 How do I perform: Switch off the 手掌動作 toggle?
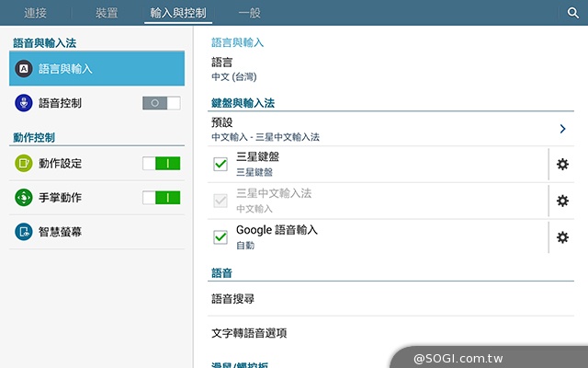tap(162, 198)
